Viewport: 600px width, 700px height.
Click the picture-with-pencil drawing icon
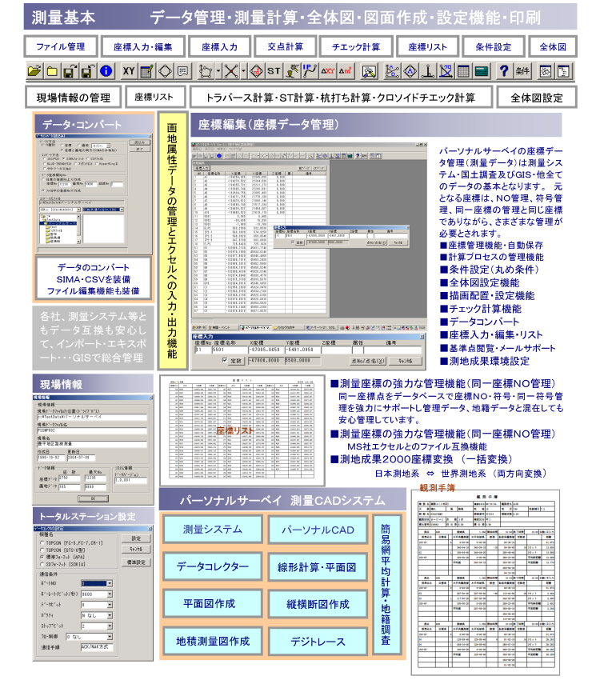[x=369, y=71]
